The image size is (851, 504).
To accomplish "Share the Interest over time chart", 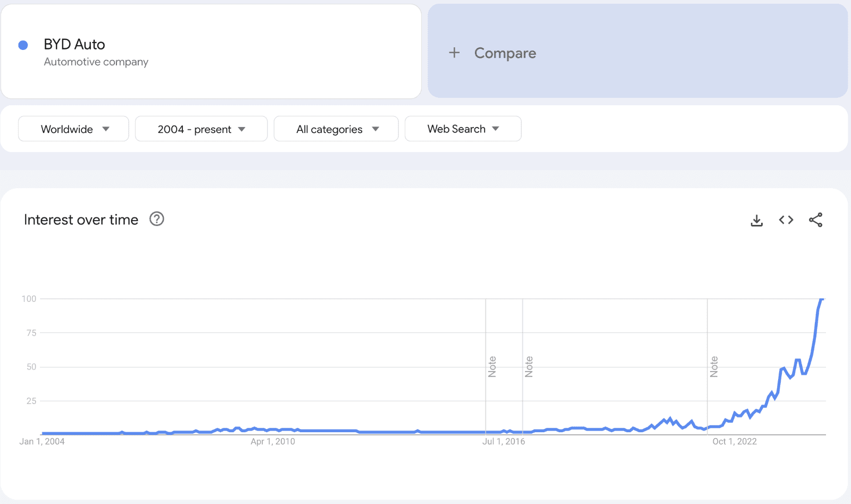I will tap(815, 220).
